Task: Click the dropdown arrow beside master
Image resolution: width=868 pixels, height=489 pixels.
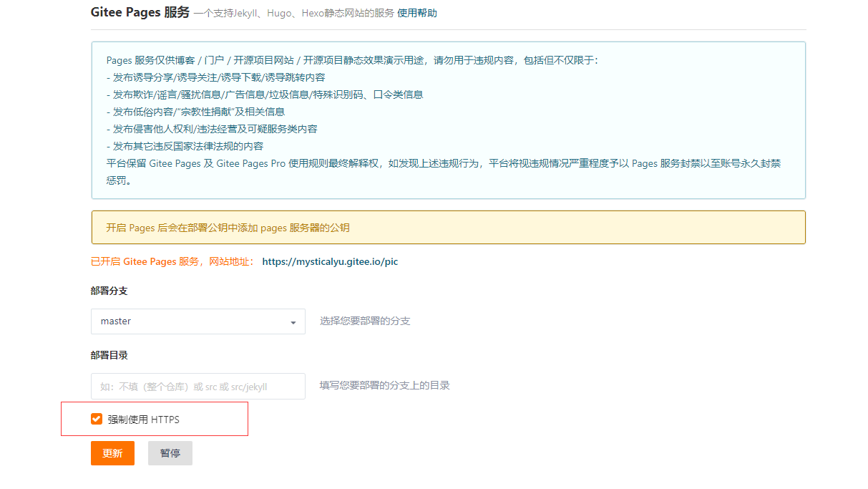Action: click(x=293, y=323)
